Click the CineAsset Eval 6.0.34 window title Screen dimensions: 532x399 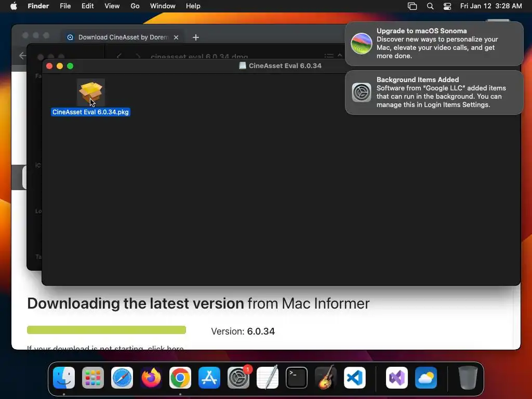coord(285,66)
